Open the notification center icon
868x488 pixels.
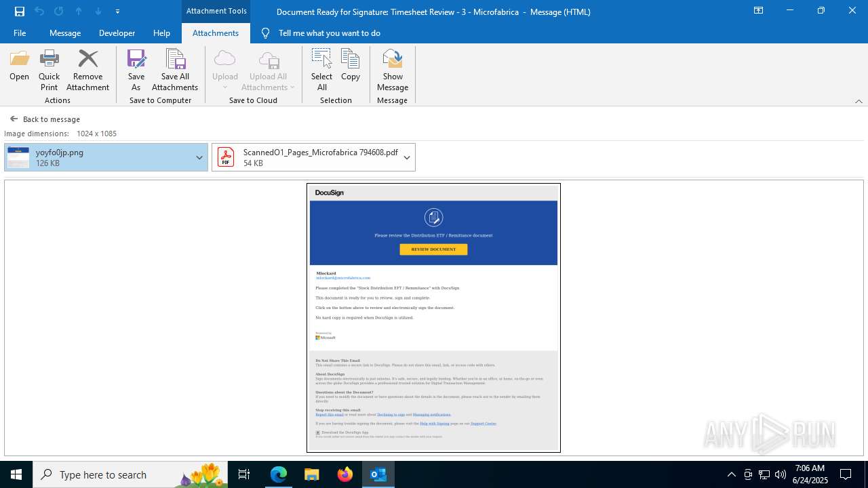[846, 474]
